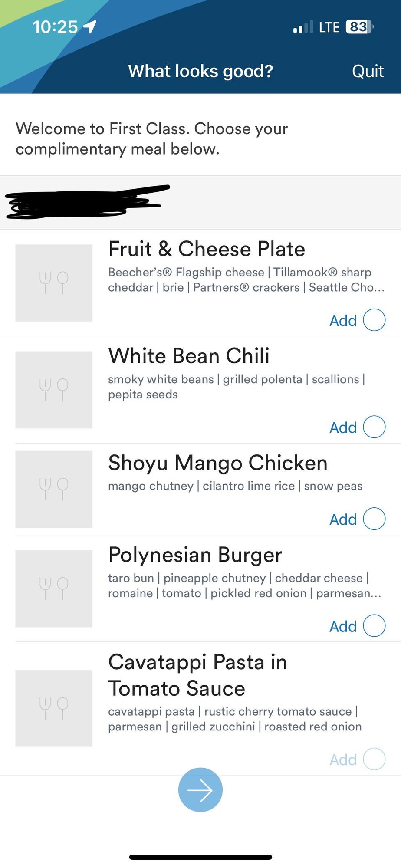Tap Polynesian Burger placeholder image
The height and width of the screenshot is (868, 401).
pyautogui.click(x=54, y=589)
